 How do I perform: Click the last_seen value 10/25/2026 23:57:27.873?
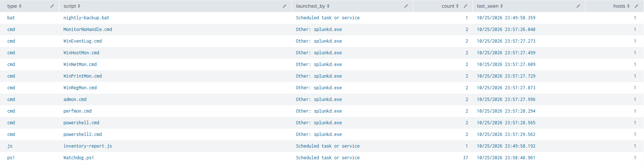click(506, 88)
